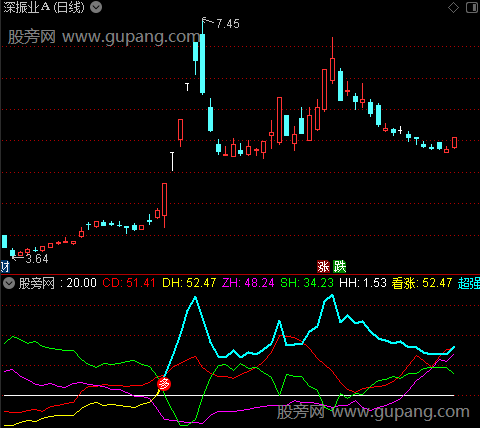This screenshot has height=428, width=480.
Task: Click the cyan 超强 indicator label
Action: [x=469, y=283]
